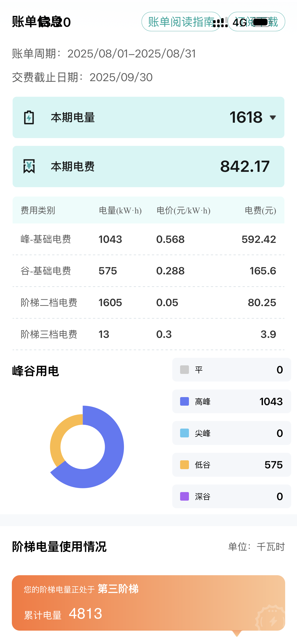Click the purple 深谷 legend swatch
This screenshot has height=644, width=297.
click(x=184, y=496)
